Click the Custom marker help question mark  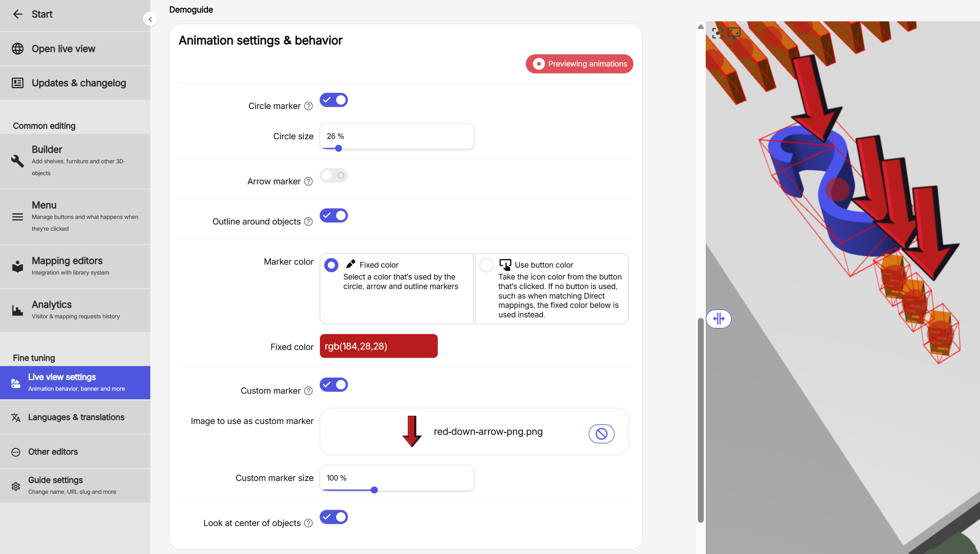tap(308, 391)
